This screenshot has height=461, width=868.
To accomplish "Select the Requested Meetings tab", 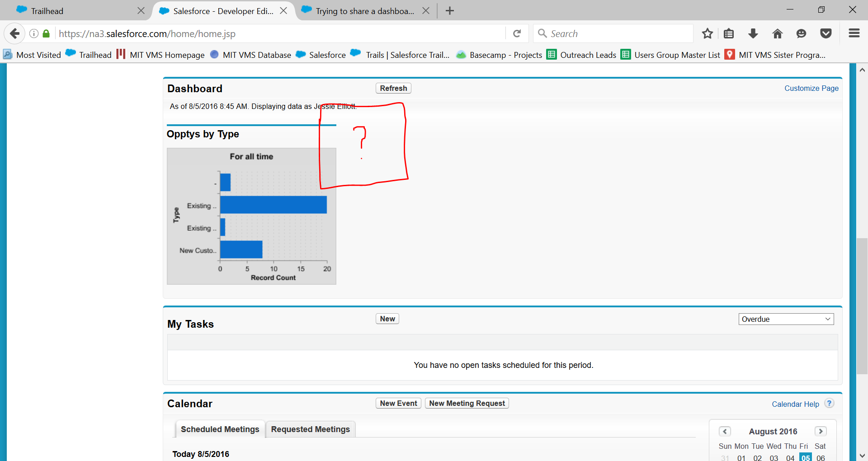I will (x=311, y=429).
